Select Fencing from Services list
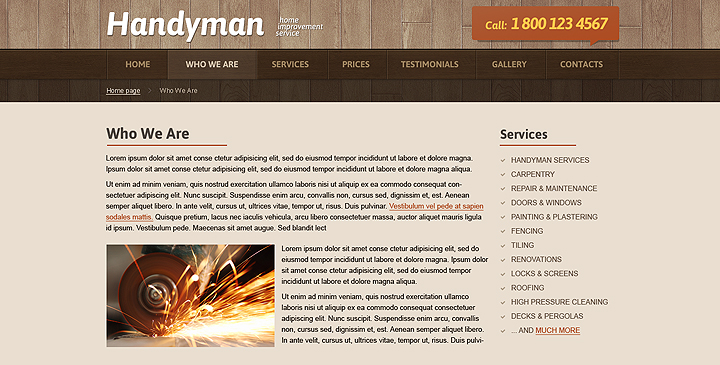 coord(527,231)
